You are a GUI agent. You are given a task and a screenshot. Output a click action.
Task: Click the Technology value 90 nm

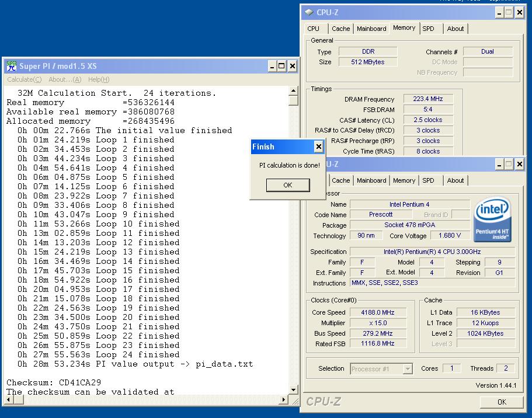click(x=366, y=235)
